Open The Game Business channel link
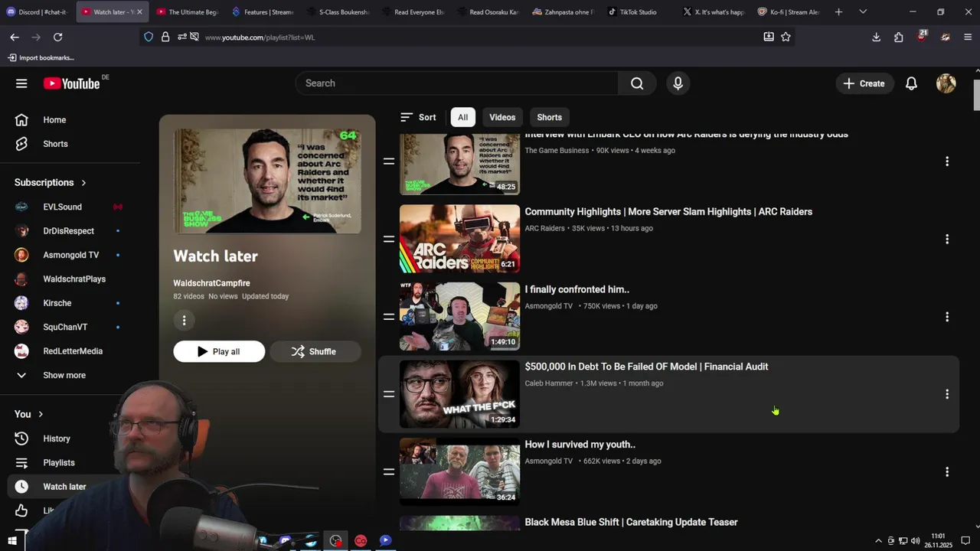This screenshot has width=980, height=551. point(557,151)
